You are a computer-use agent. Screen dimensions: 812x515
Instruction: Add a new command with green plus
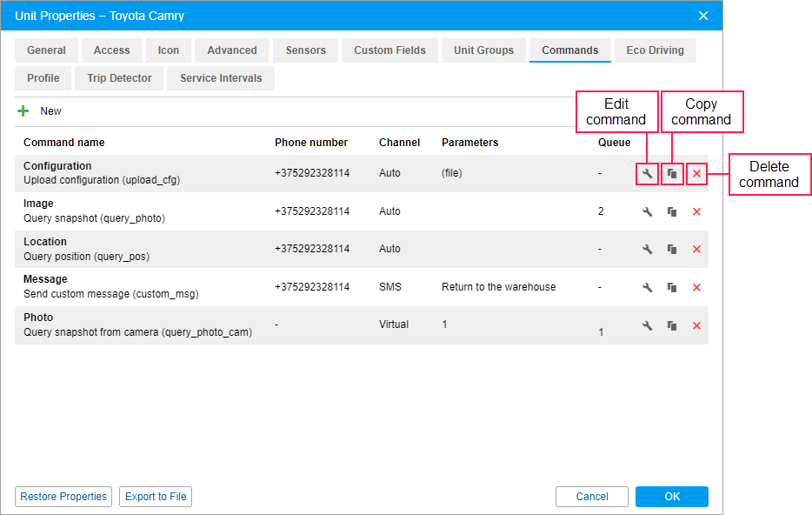pyautogui.click(x=23, y=110)
